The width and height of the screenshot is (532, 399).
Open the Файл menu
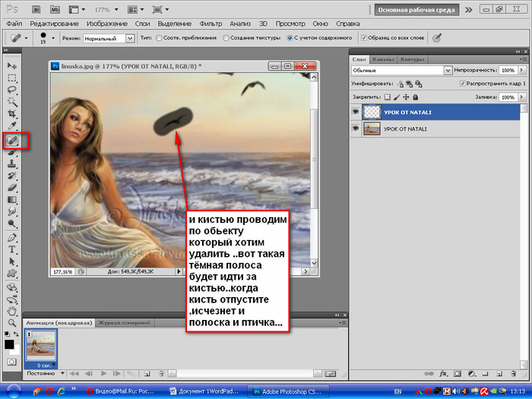14,24
